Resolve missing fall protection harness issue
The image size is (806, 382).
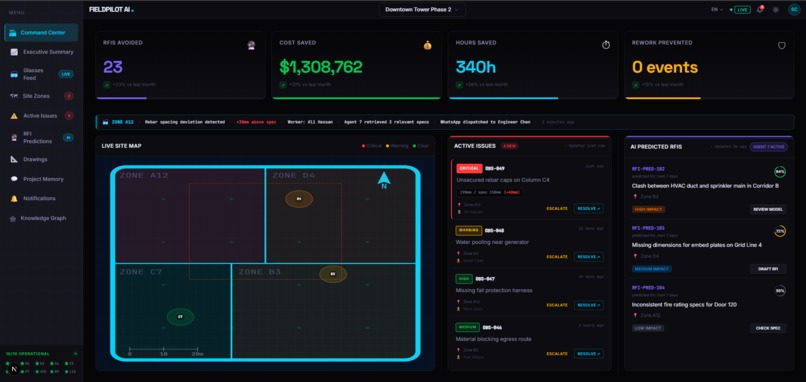click(x=589, y=305)
